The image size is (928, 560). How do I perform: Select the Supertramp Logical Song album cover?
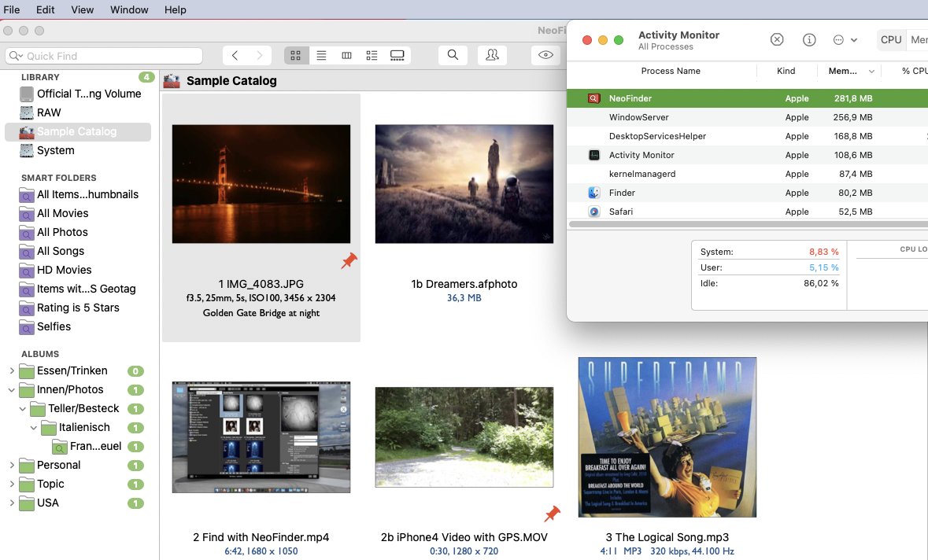coord(667,437)
